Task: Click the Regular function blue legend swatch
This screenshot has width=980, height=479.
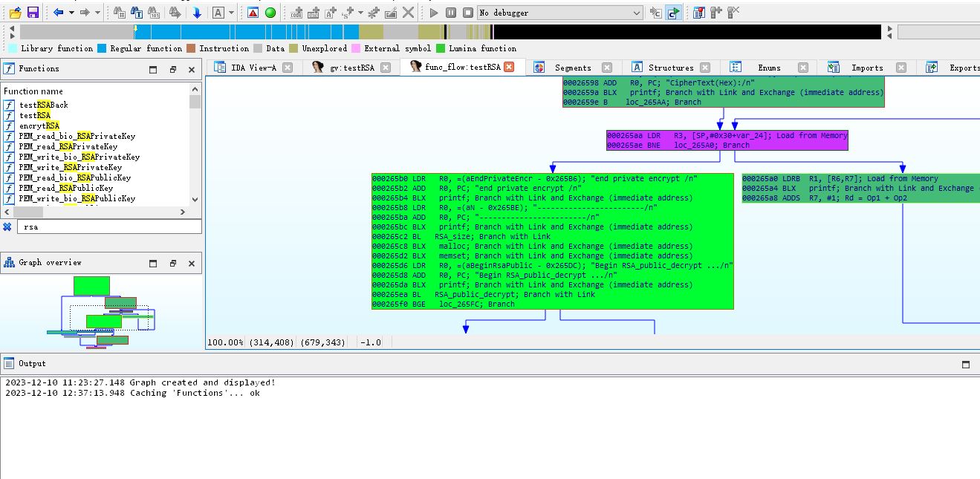Action: pos(102,48)
